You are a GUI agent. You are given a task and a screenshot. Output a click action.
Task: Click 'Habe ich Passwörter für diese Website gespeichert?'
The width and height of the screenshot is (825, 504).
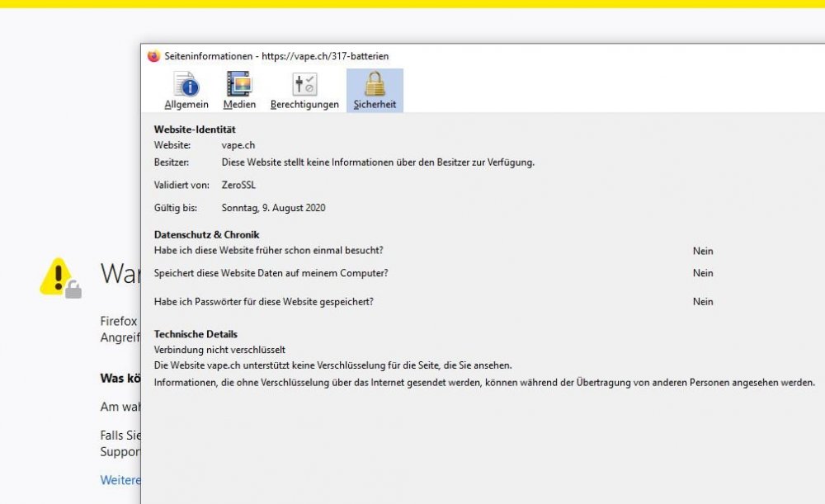click(x=264, y=302)
